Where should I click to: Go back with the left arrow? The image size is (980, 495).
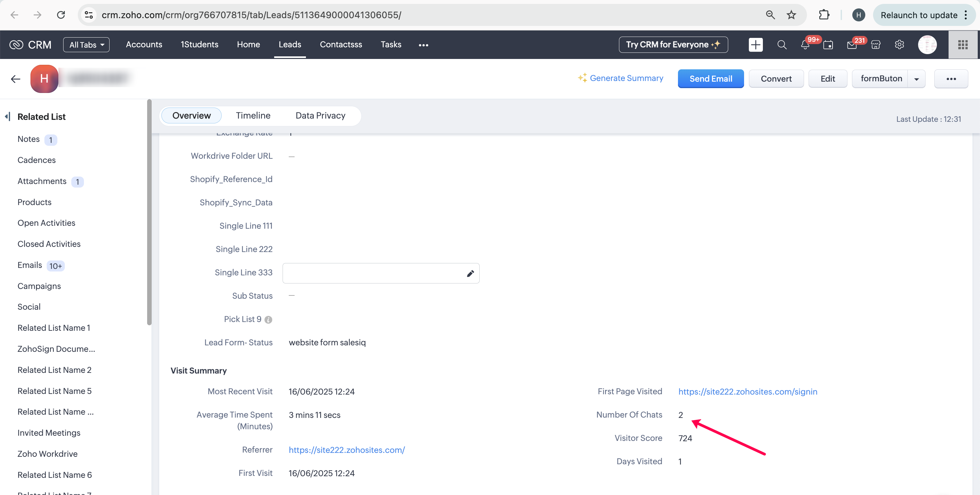pos(16,79)
